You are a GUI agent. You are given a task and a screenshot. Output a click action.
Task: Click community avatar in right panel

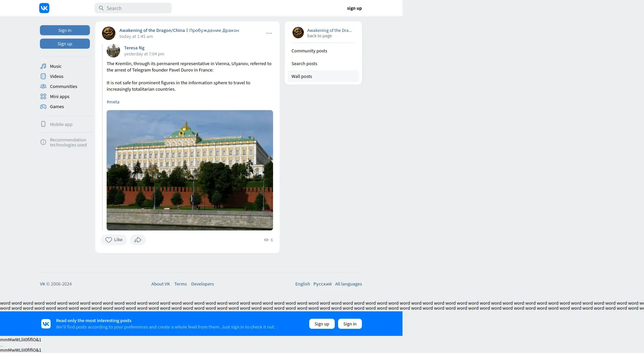point(298,33)
